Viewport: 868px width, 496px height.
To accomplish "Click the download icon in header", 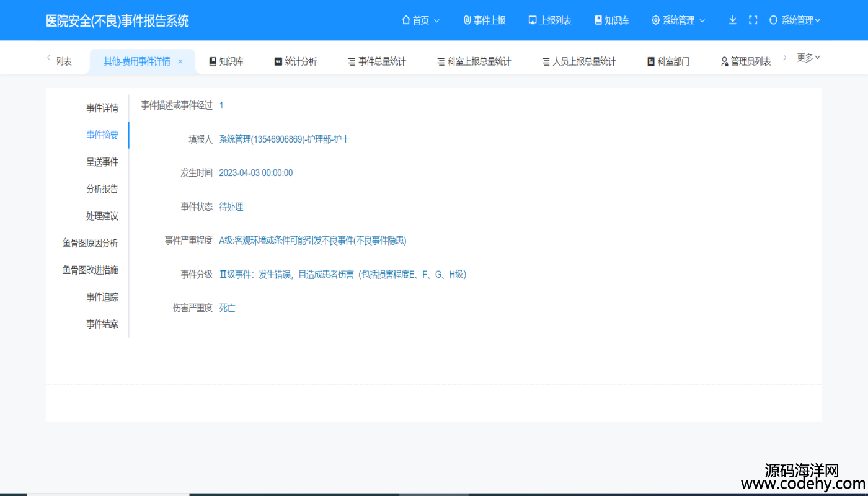I will (x=732, y=20).
